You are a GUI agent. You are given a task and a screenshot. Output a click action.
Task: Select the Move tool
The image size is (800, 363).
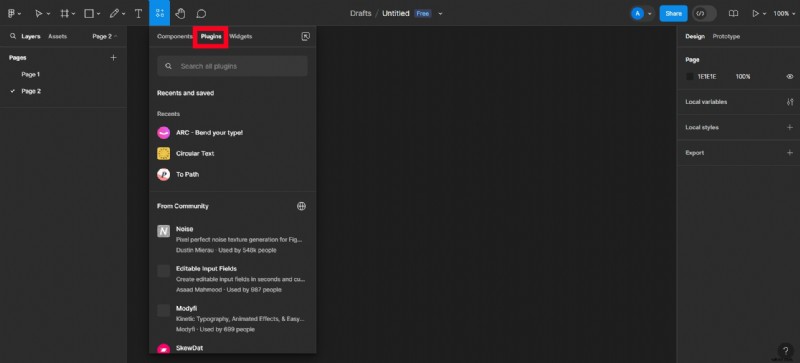click(38, 14)
